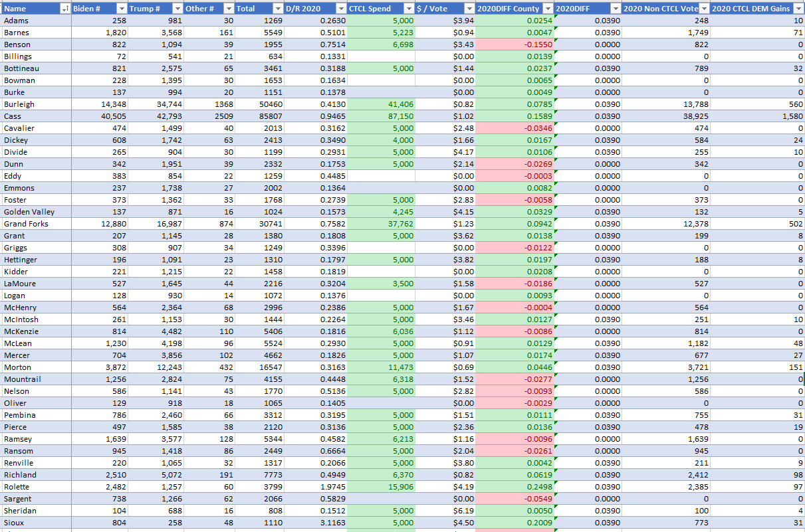
Task: Click DEM Gains value 560 for Burleigh
Action: coord(758,104)
